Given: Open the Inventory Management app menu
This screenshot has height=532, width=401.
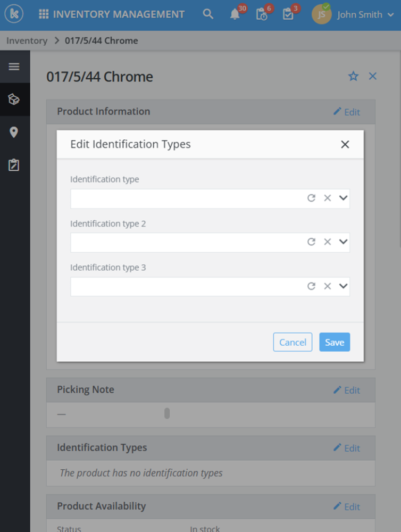Looking at the screenshot, I should point(112,14).
